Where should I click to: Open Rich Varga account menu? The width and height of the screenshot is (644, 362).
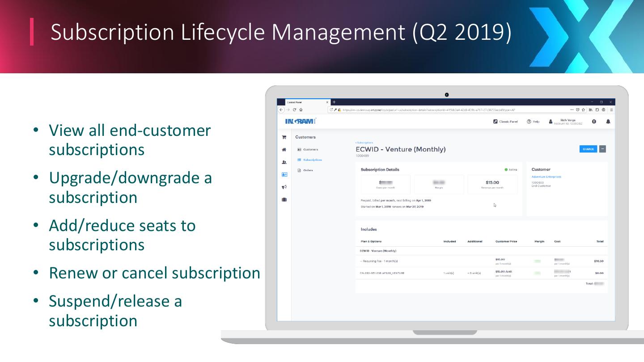point(565,122)
